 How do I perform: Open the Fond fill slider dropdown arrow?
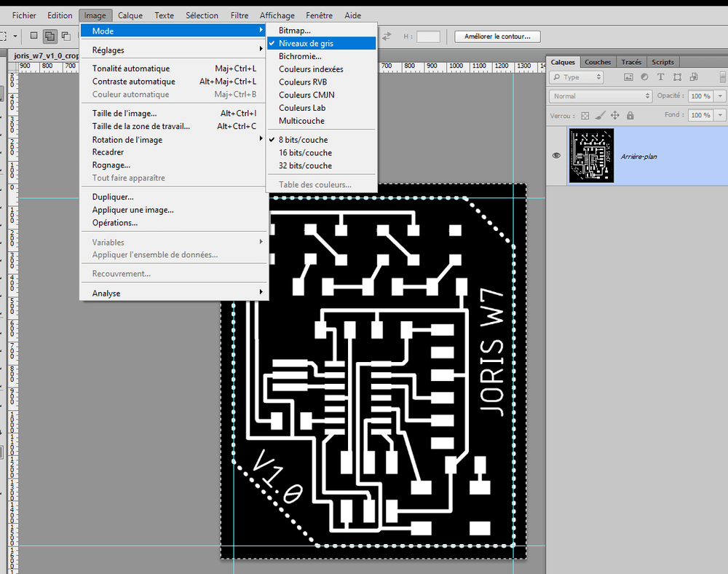pos(720,114)
